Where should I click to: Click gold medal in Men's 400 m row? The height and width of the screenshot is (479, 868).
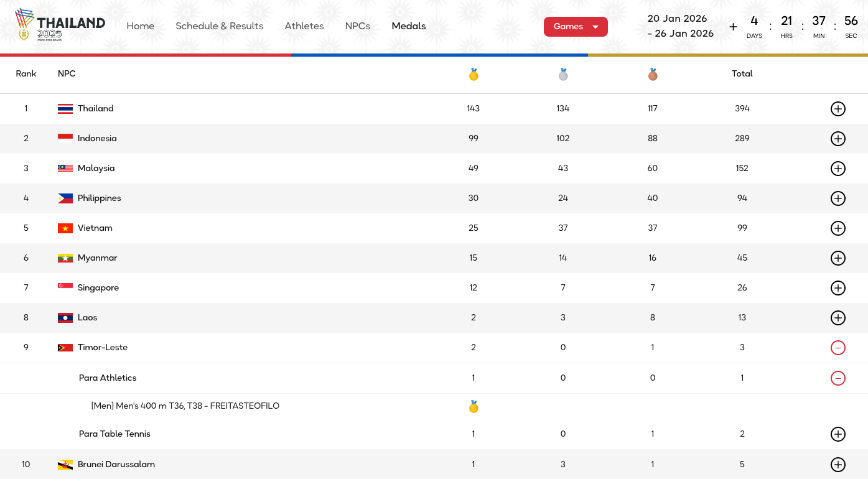pos(474,407)
